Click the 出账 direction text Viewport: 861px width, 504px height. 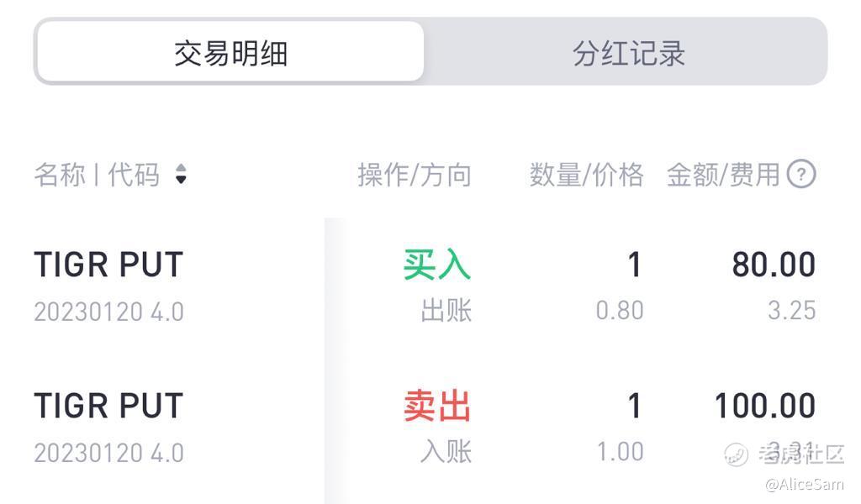pos(446,311)
